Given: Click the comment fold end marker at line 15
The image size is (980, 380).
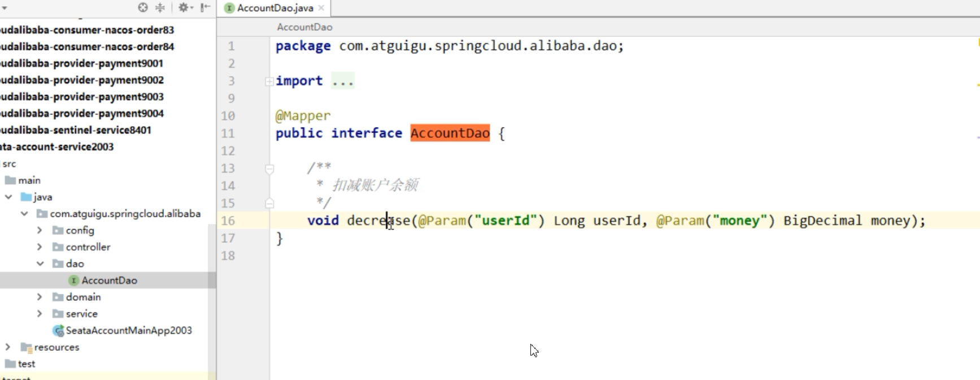Looking at the screenshot, I should (x=269, y=203).
